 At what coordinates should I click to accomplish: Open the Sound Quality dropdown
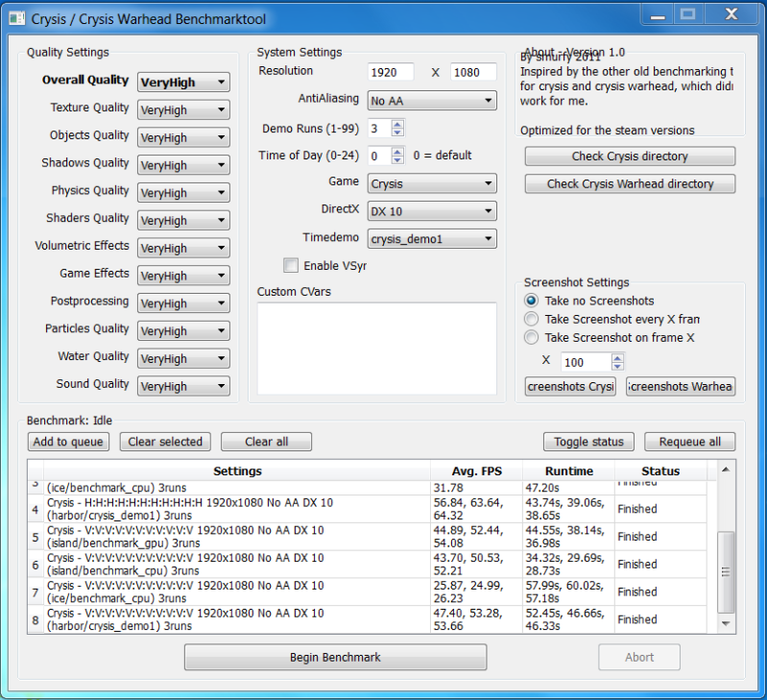(x=183, y=386)
